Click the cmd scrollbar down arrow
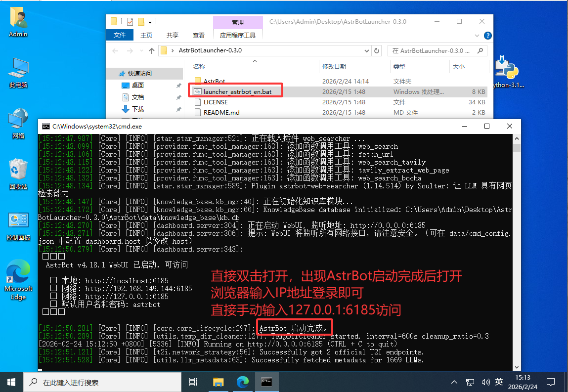The image size is (568, 392). 517,367
